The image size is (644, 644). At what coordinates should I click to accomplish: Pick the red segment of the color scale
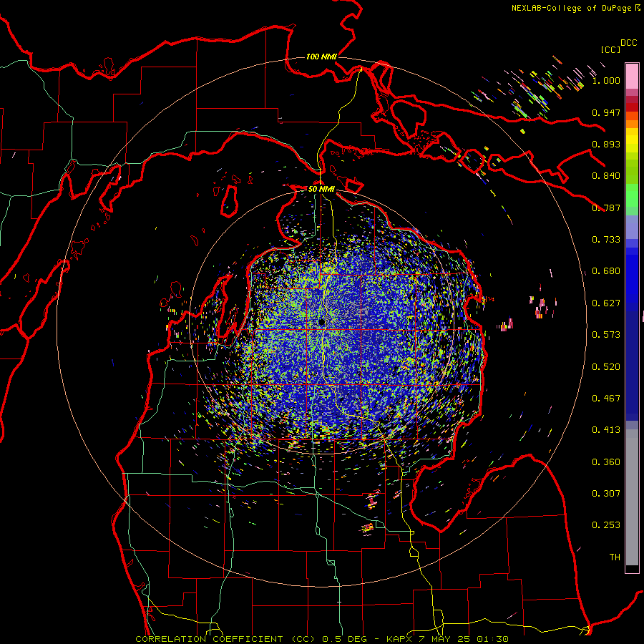pos(632,107)
